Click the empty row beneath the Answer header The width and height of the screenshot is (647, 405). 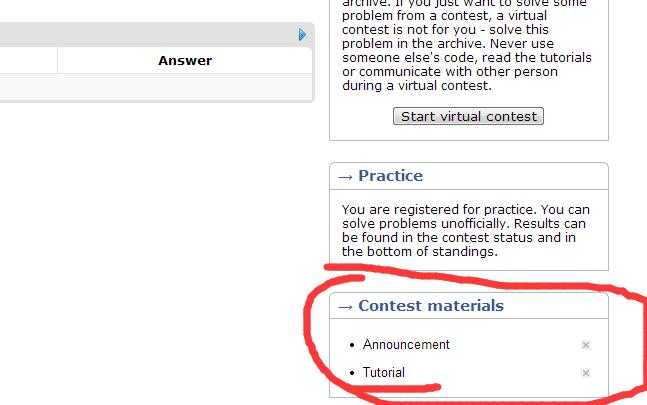pyautogui.click(x=150, y=86)
